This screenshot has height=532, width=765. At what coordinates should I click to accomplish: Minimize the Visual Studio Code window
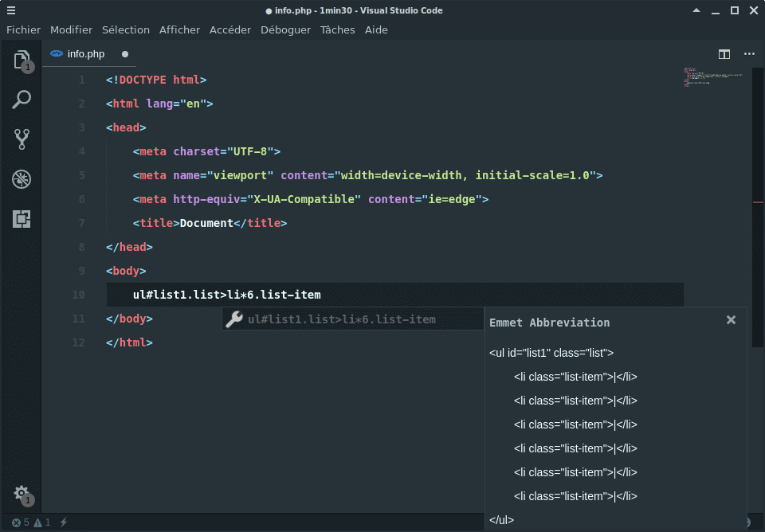[x=716, y=11]
